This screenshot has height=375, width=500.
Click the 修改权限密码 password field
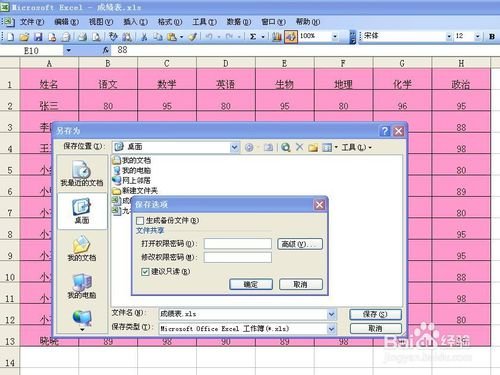point(238,257)
